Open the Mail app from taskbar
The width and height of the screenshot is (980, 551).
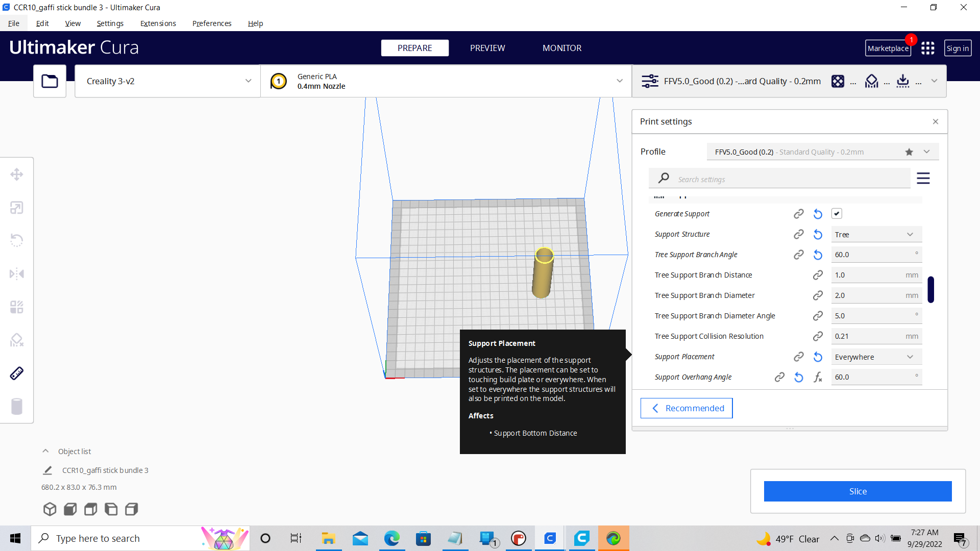[x=360, y=538]
